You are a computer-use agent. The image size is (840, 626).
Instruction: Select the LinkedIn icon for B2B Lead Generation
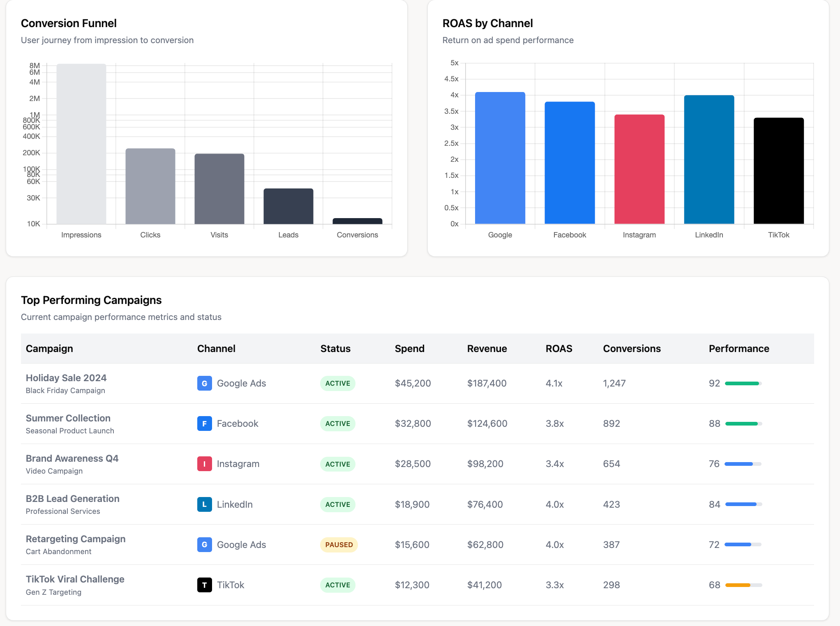(x=204, y=504)
